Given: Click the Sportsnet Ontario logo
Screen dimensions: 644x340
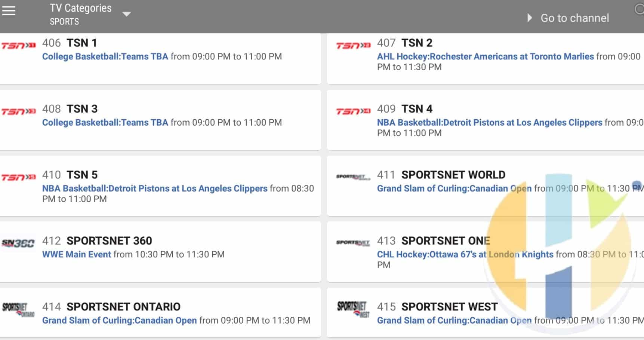Looking at the screenshot, I should pos(18,310).
